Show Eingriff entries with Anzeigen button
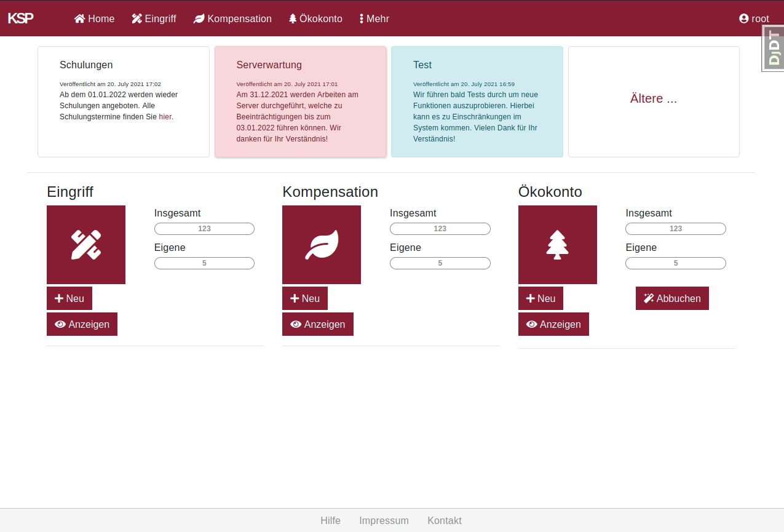 click(x=82, y=324)
